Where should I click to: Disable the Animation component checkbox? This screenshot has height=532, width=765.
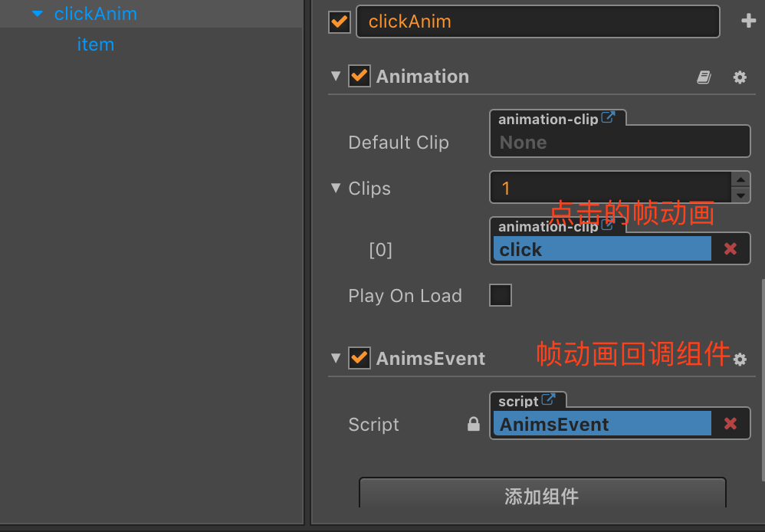360,76
